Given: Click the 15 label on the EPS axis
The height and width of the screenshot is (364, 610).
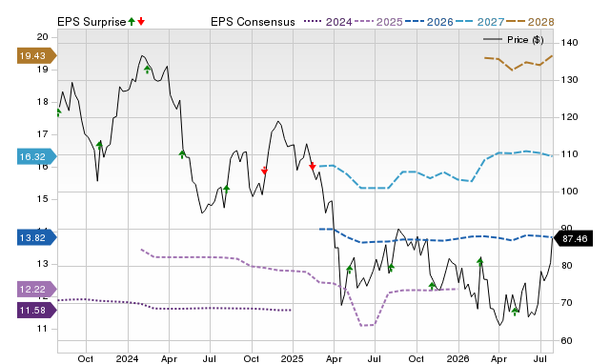Looking at the screenshot, I should [42, 199].
